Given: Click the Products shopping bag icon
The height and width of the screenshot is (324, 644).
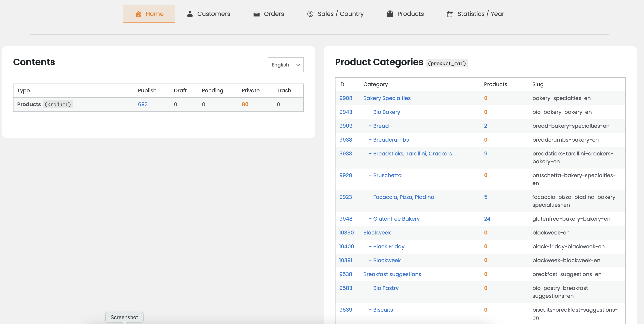Looking at the screenshot, I should tap(390, 14).
